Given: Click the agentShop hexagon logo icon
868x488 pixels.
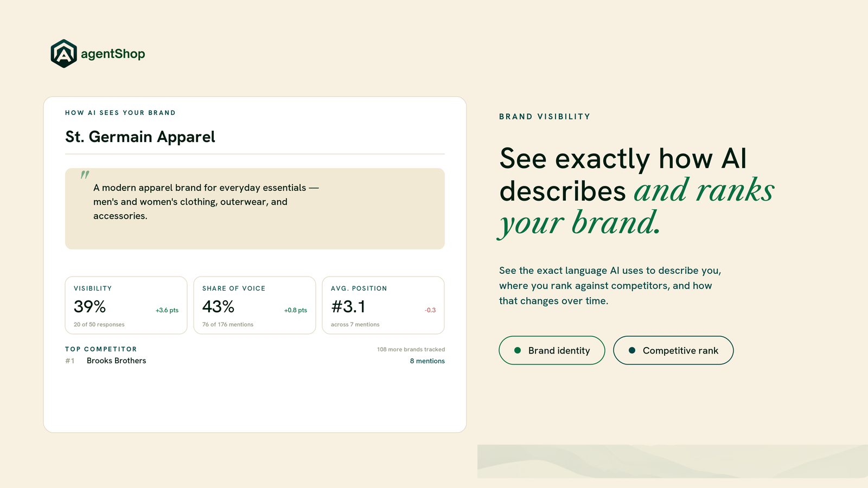Looking at the screenshot, I should [x=64, y=54].
